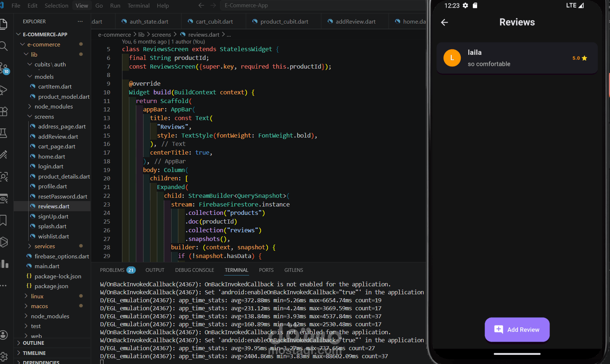Click the Dart icon on the auth_state.dart tab

point(124,21)
